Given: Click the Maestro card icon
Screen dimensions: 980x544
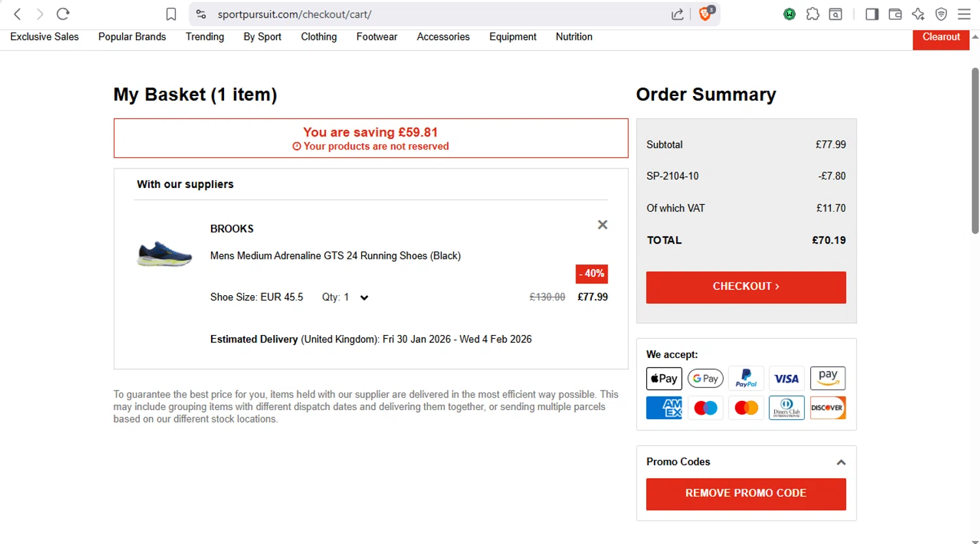Looking at the screenshot, I should click(706, 408).
